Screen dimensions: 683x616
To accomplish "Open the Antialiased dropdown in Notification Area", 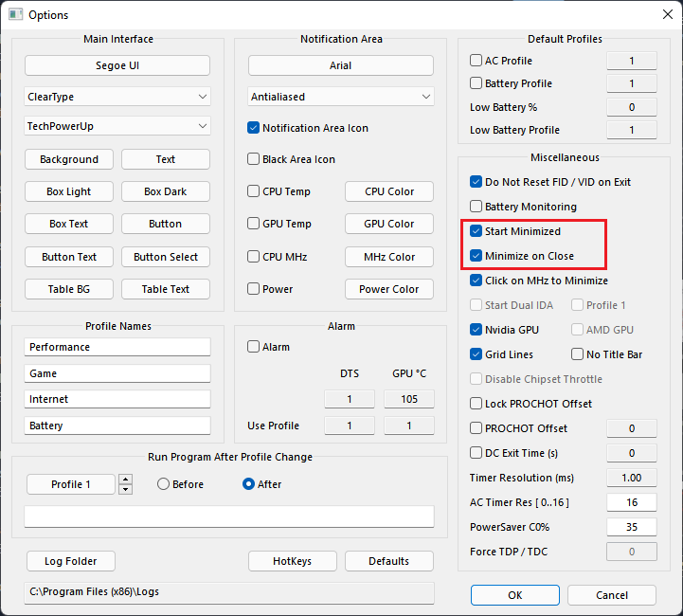I will [341, 97].
